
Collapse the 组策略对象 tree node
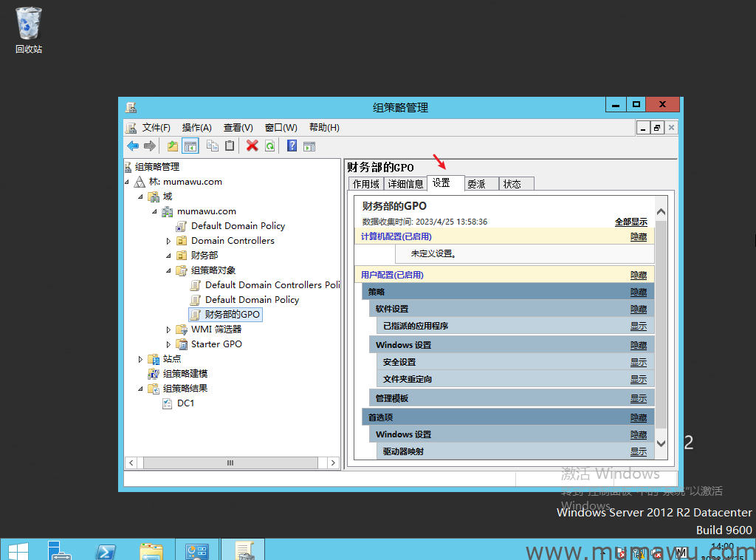pyautogui.click(x=168, y=270)
